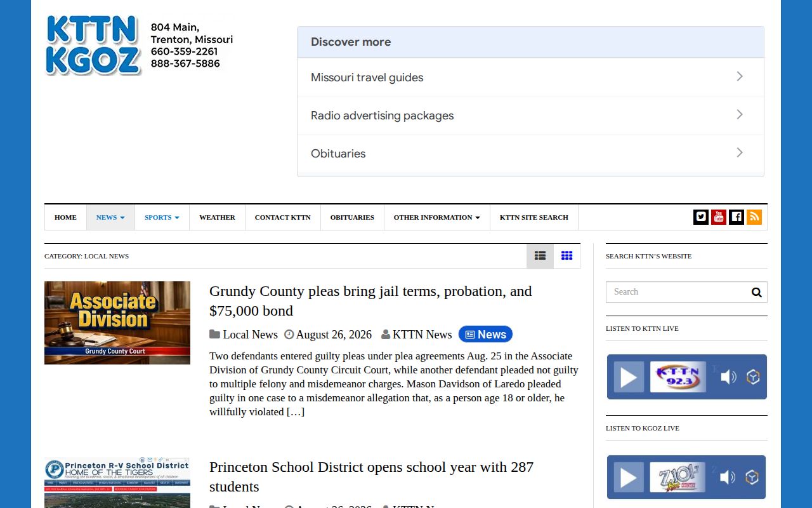
Task: Read the Grundy County pleas article
Action: [370, 301]
